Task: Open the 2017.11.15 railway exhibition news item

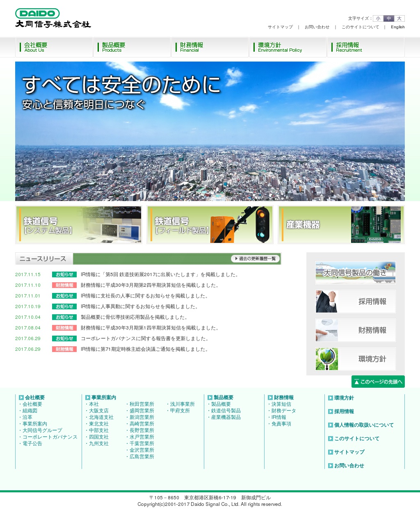Action: (x=159, y=275)
